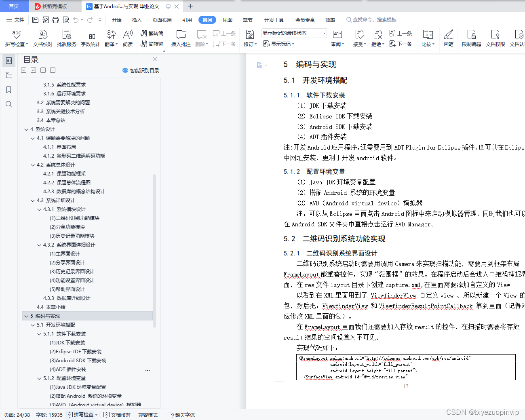Click the export to PDF icon

(x=46, y=20)
